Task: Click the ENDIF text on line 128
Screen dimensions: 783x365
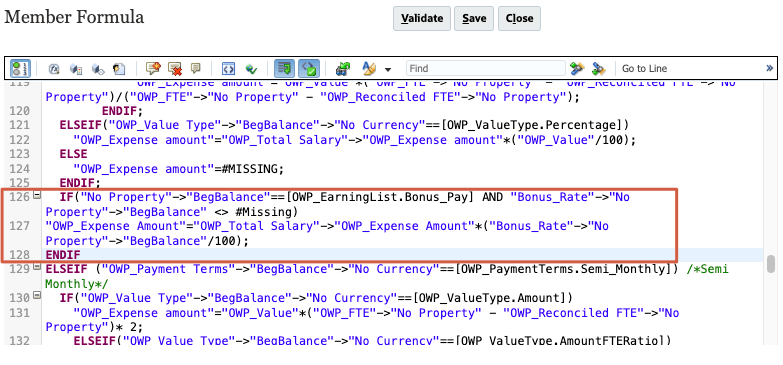Action: [63, 255]
